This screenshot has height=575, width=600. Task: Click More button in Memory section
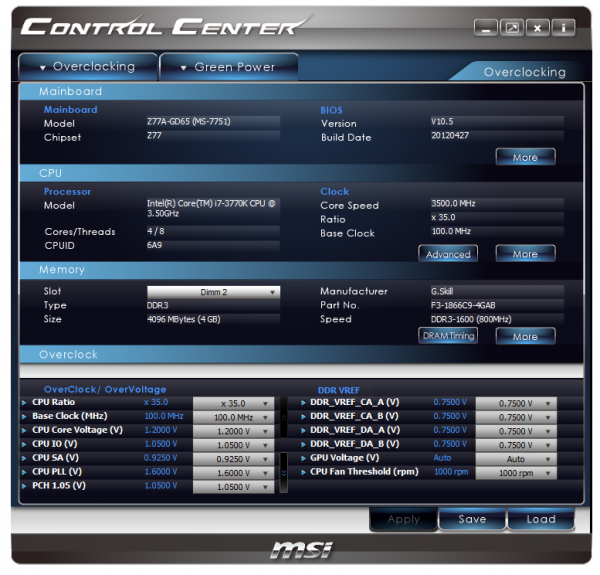pos(525,336)
